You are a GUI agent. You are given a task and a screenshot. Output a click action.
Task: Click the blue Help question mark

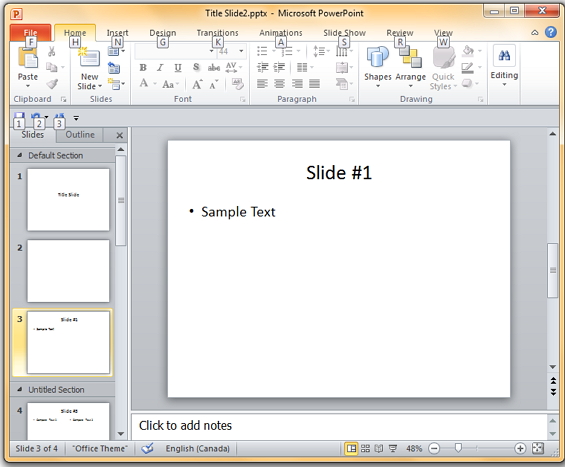[x=551, y=32]
